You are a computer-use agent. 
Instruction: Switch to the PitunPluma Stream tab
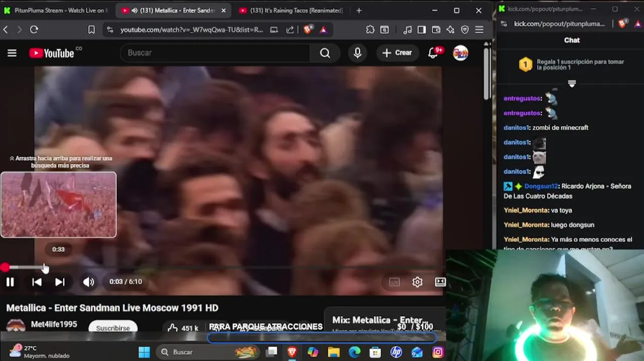coord(55,11)
